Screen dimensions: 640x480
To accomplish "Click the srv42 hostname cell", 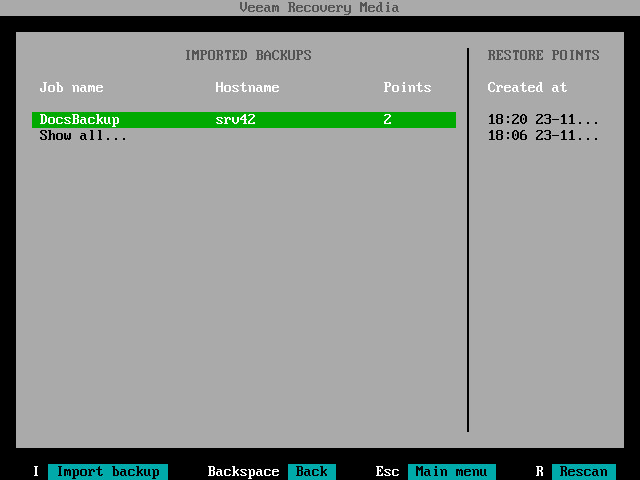I will click(x=236, y=120).
